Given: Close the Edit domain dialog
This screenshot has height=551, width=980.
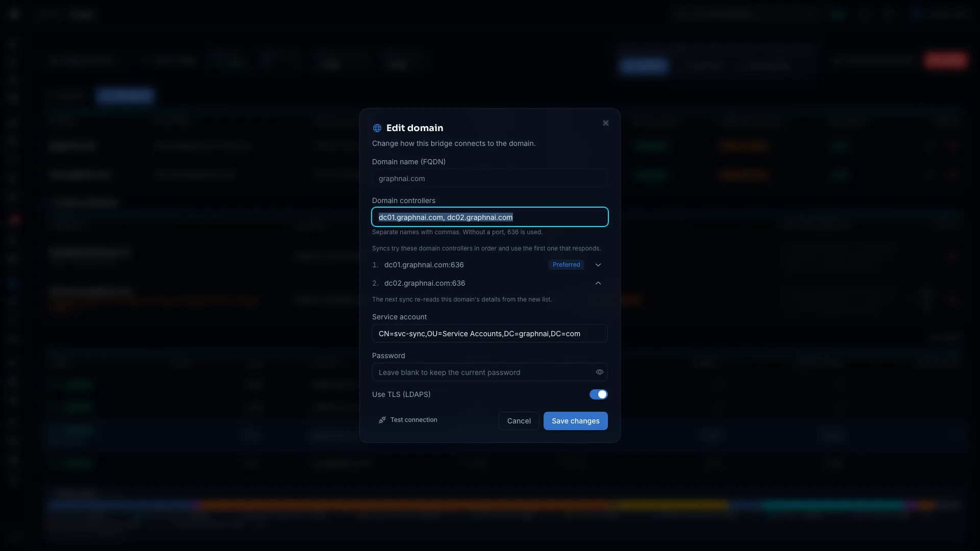Looking at the screenshot, I should [x=606, y=123].
